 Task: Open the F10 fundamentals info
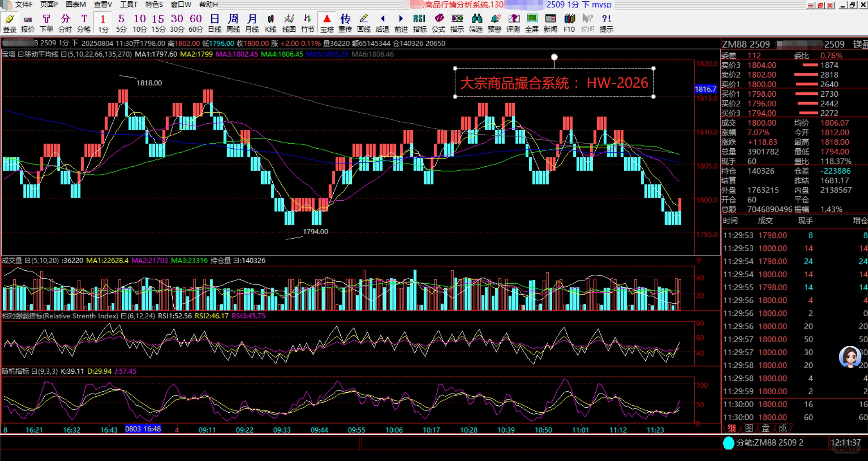(569, 23)
